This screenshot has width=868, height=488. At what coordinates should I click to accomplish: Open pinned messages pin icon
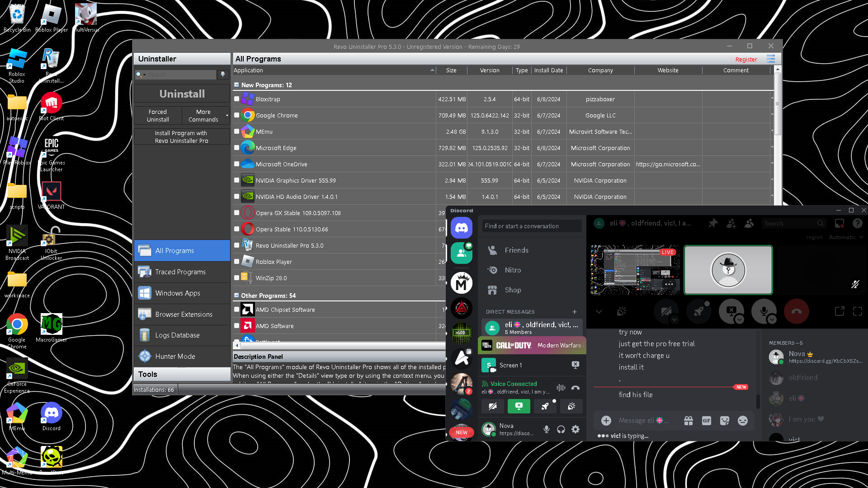coord(713,223)
